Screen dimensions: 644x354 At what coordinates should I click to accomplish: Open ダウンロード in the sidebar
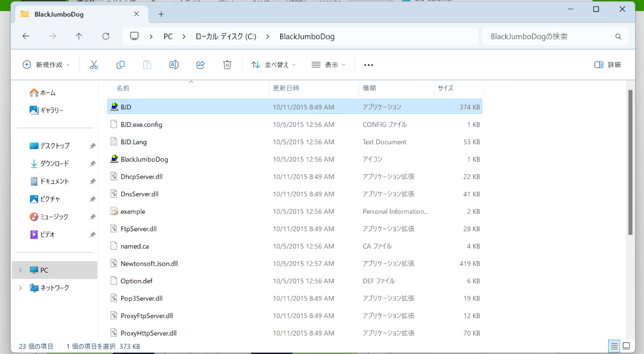point(49,164)
